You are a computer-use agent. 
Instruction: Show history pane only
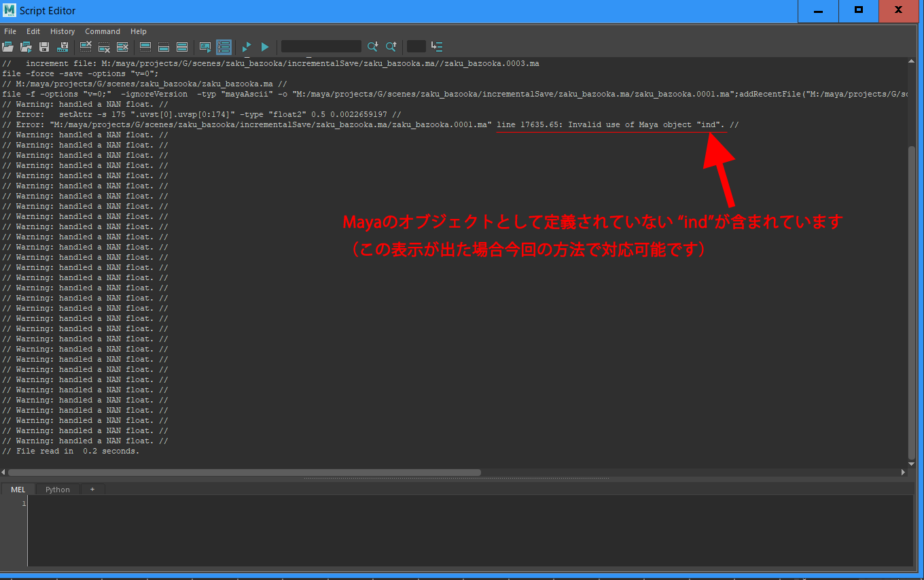(145, 47)
